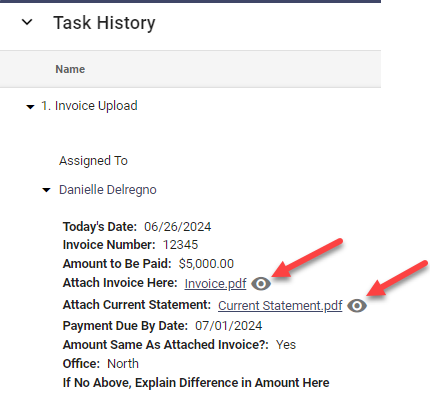The image size is (430, 404).
Task: Click the Office value North
Action: [123, 364]
